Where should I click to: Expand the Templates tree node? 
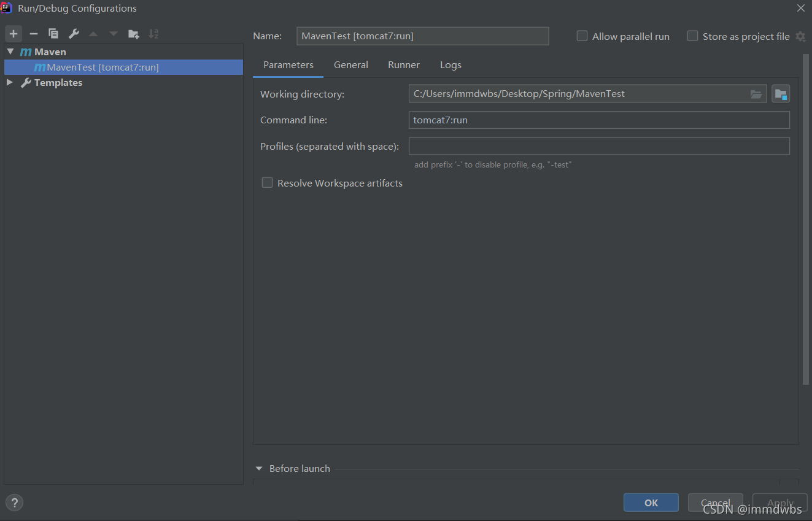coord(10,82)
